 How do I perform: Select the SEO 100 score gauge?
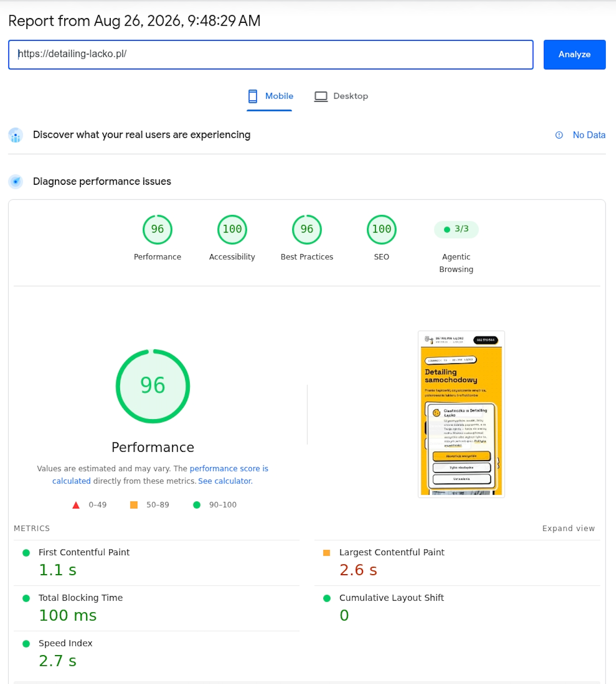point(382,229)
